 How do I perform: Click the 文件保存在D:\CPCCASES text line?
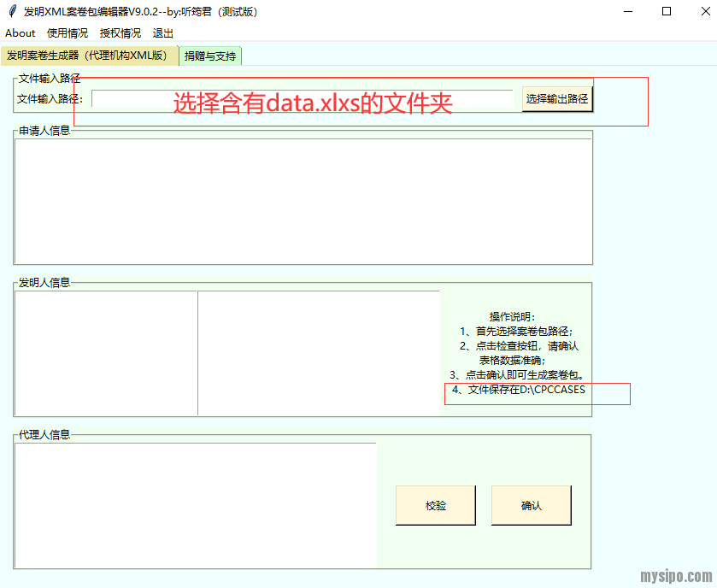519,390
